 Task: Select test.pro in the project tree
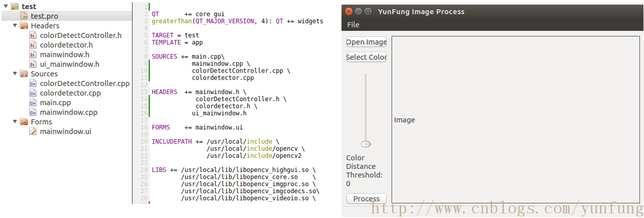(x=45, y=16)
